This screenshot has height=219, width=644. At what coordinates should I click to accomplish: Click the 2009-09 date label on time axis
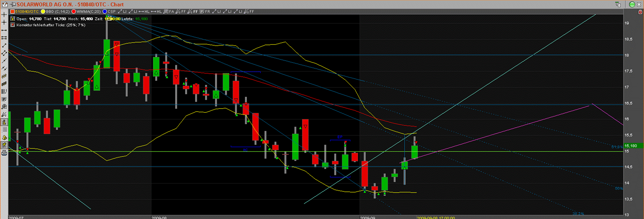pyautogui.click(x=367, y=217)
